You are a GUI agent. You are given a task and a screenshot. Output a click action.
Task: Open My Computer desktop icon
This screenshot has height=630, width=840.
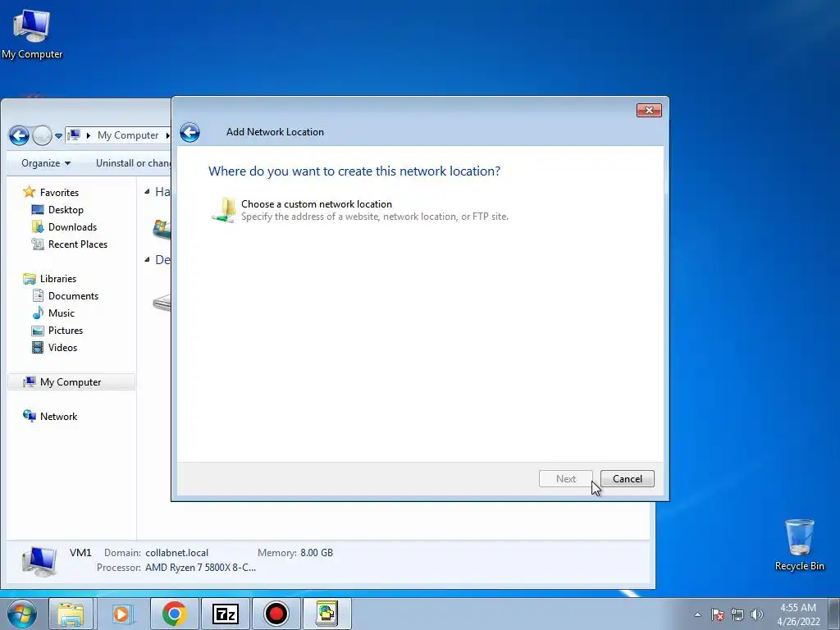[32, 33]
